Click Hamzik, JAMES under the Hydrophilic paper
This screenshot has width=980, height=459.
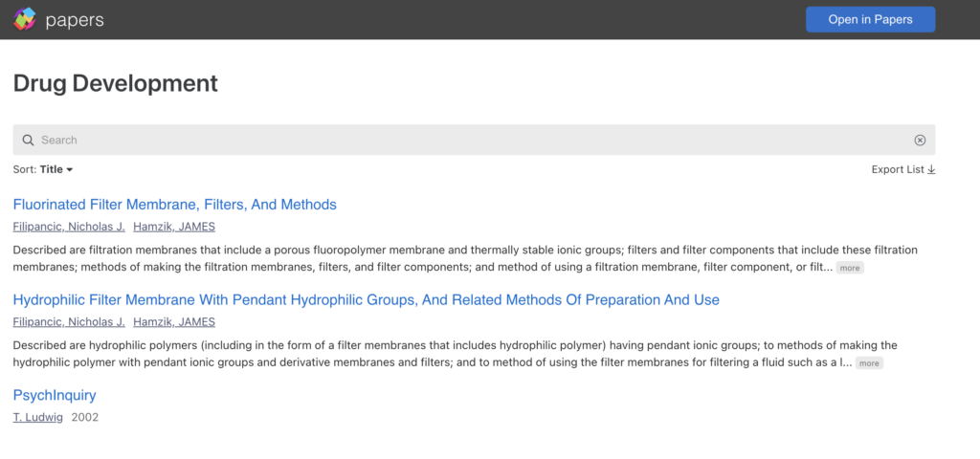pos(174,322)
